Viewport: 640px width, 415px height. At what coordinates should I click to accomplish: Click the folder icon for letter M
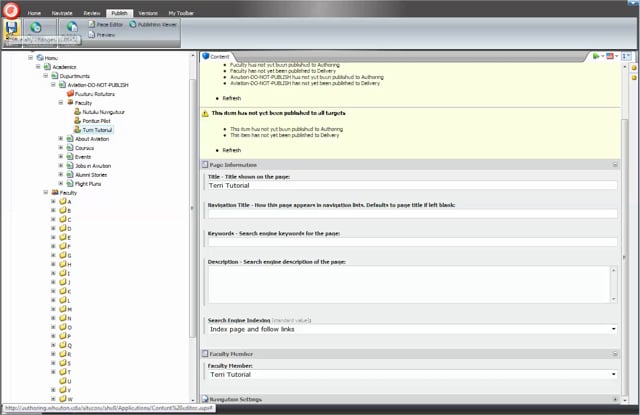[63, 309]
